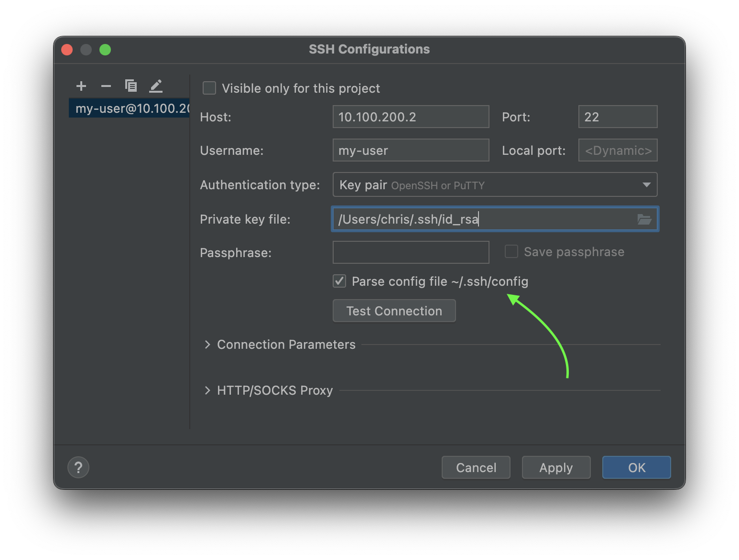Click into the Passphrase field
This screenshot has width=739, height=560.
(411, 252)
